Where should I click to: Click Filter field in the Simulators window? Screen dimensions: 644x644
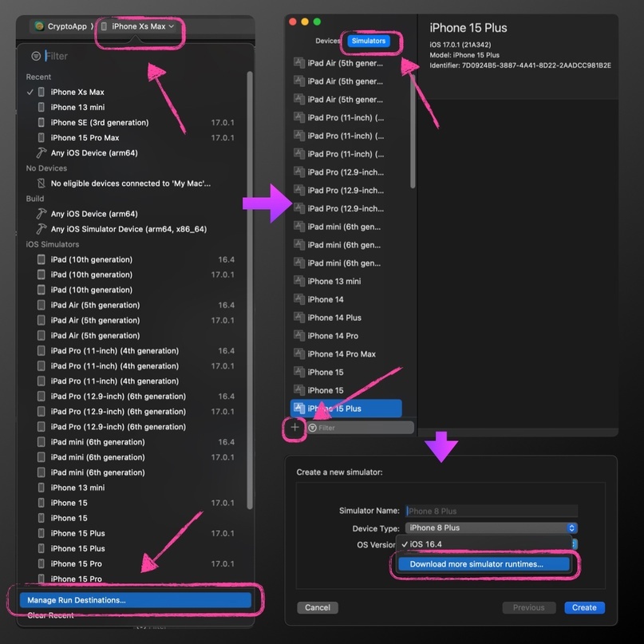point(360,428)
